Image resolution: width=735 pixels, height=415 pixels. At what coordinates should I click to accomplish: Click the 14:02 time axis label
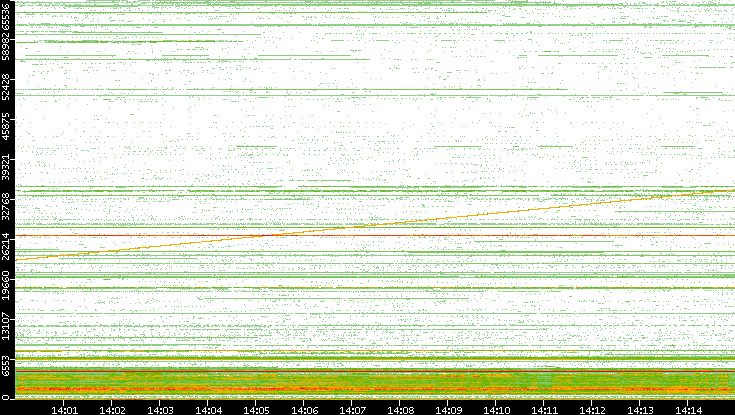tap(112, 410)
